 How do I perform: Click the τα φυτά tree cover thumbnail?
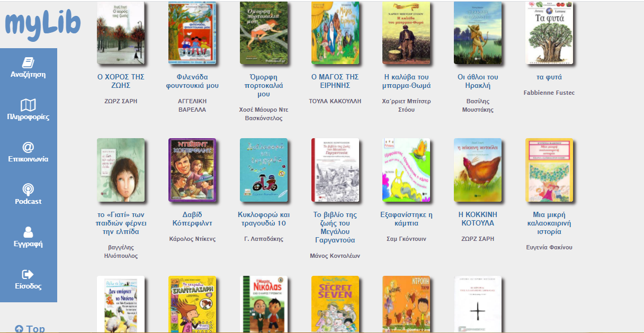tap(549, 33)
